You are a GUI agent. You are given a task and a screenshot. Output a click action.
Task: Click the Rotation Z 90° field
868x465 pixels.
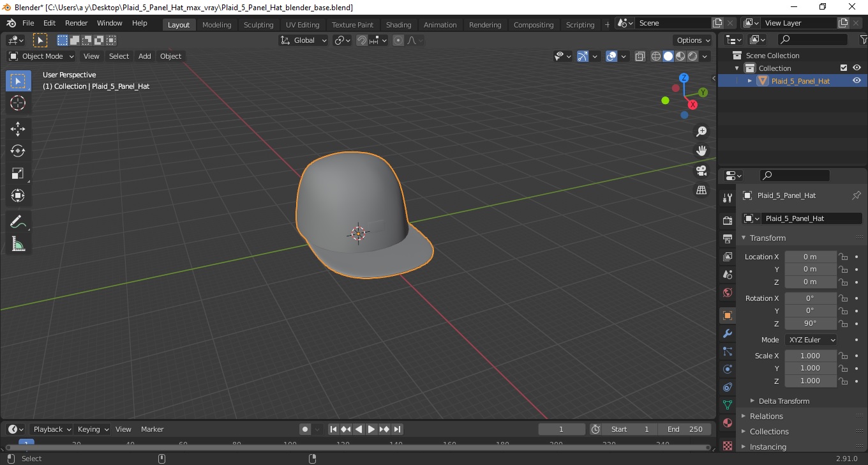[x=810, y=323]
